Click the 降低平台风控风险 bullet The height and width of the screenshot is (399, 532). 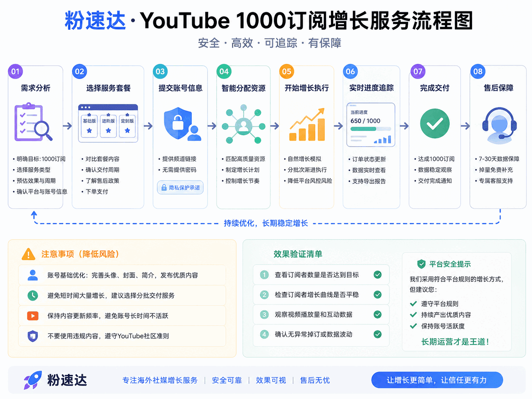(x=308, y=180)
